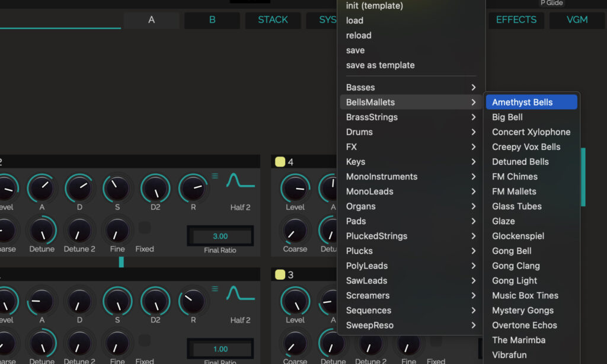
Task: Expand the FX preset category
Action: tap(411, 147)
